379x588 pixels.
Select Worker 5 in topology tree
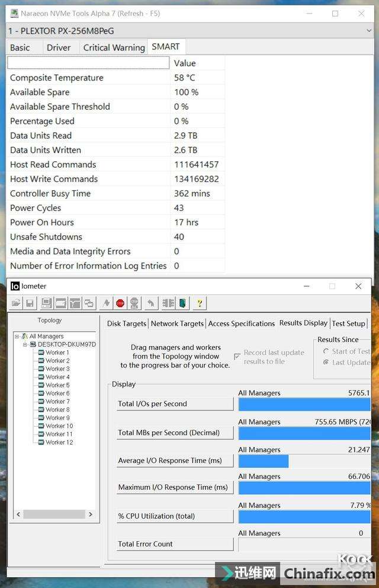point(53,385)
